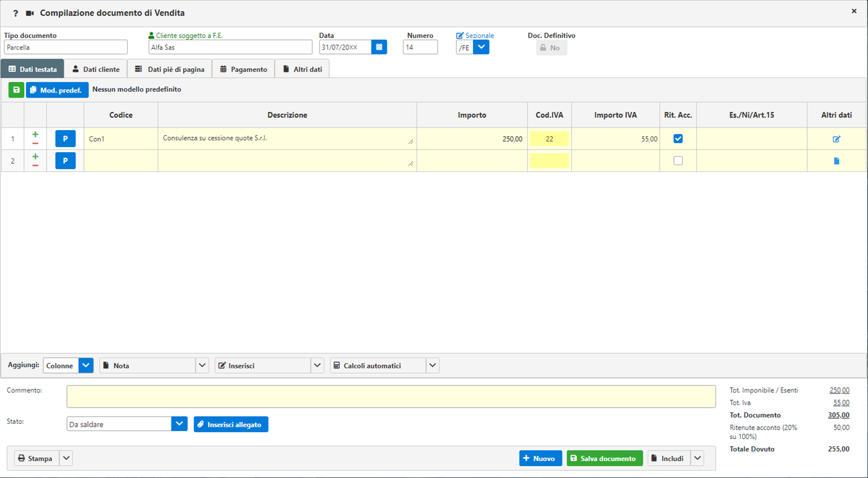
Task: Click the Stampa button
Action: pyautogui.click(x=36, y=458)
